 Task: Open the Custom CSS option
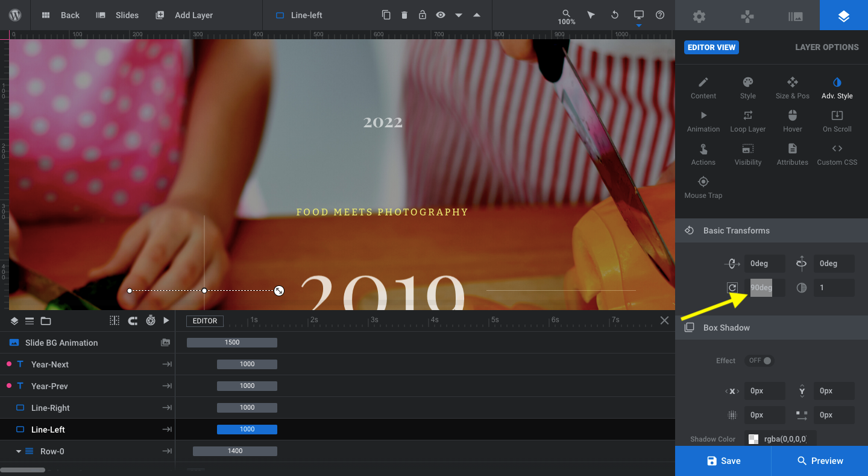tap(837, 154)
